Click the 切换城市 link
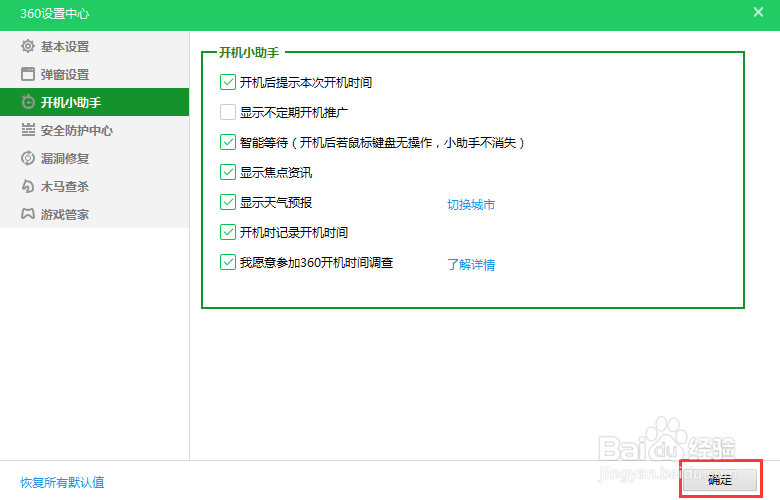The width and height of the screenshot is (780, 500). pyautogui.click(x=471, y=204)
